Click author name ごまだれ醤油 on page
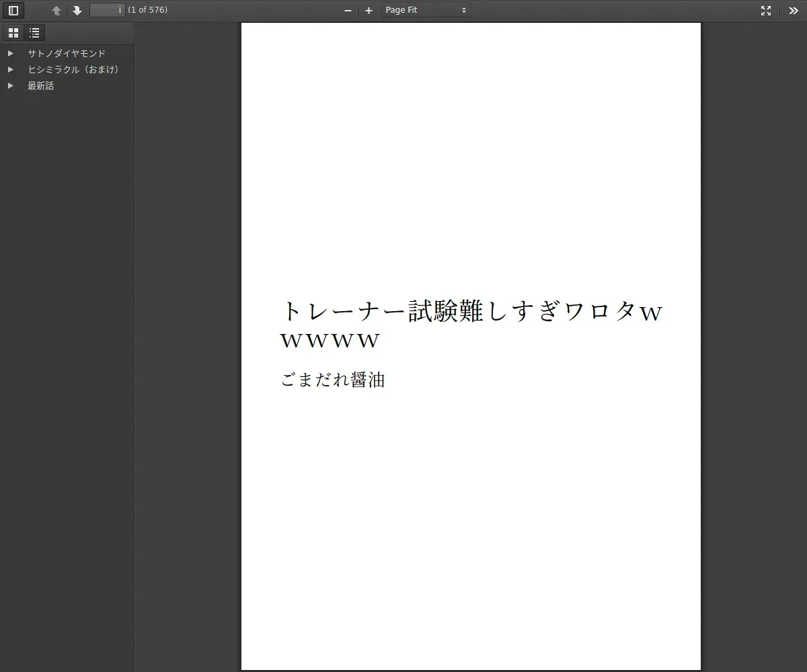 333,380
